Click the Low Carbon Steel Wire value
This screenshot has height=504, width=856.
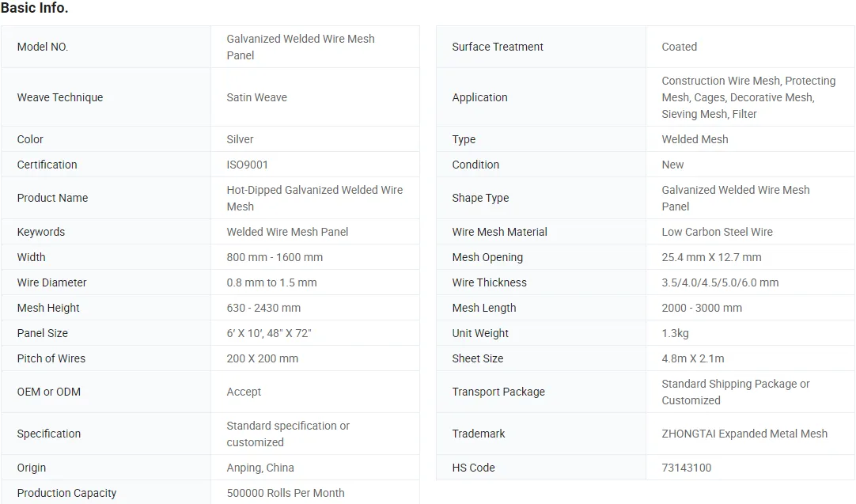[x=718, y=232]
